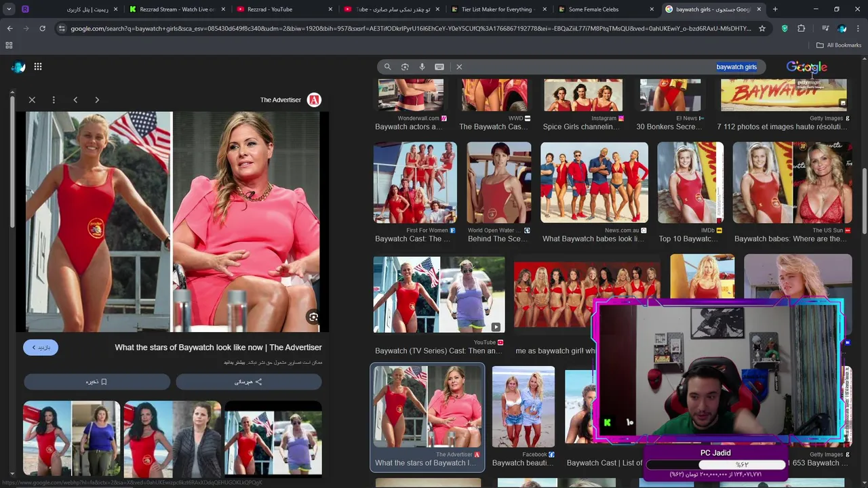Open the Chrome profile avatar
The height and width of the screenshot is (488, 868).
pyautogui.click(x=842, y=28)
